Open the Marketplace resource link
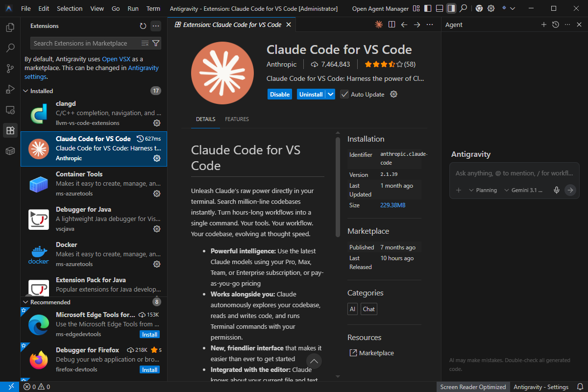 (376, 353)
